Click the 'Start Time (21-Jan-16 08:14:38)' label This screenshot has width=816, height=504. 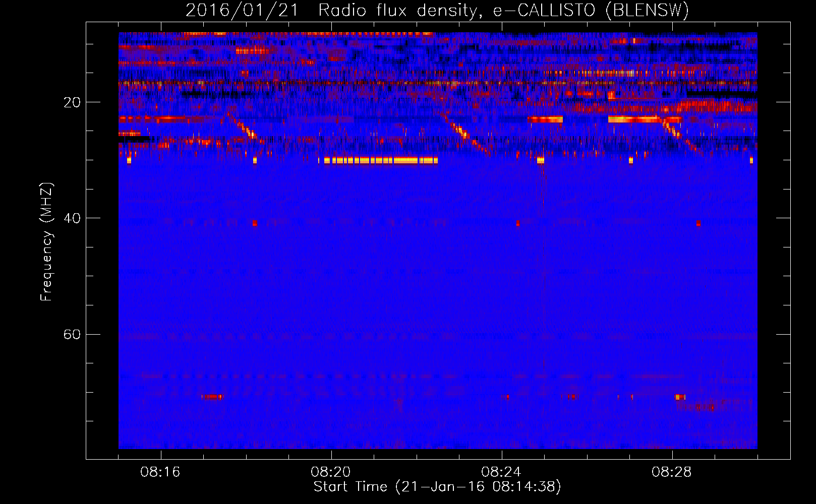[x=437, y=487]
